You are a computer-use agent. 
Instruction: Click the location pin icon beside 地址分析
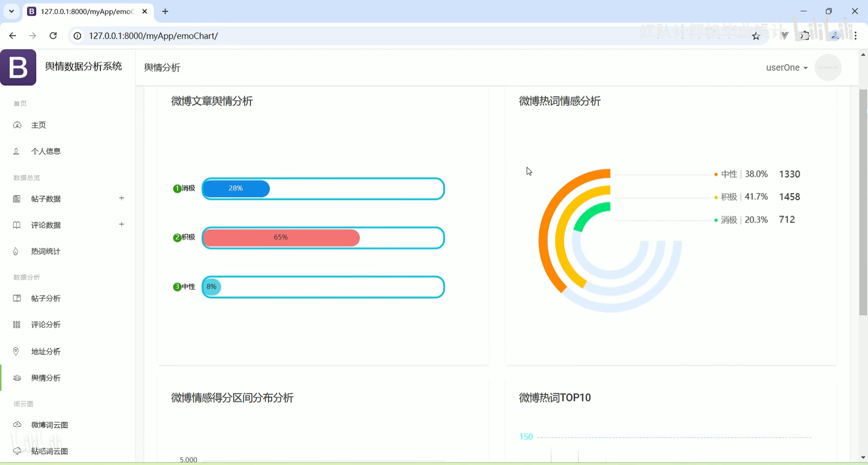pos(16,352)
